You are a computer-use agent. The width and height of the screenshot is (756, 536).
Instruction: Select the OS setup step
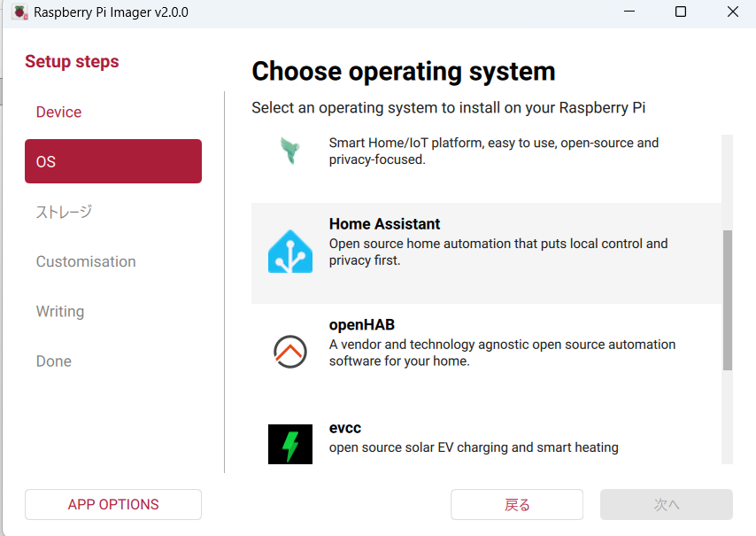pos(113,161)
